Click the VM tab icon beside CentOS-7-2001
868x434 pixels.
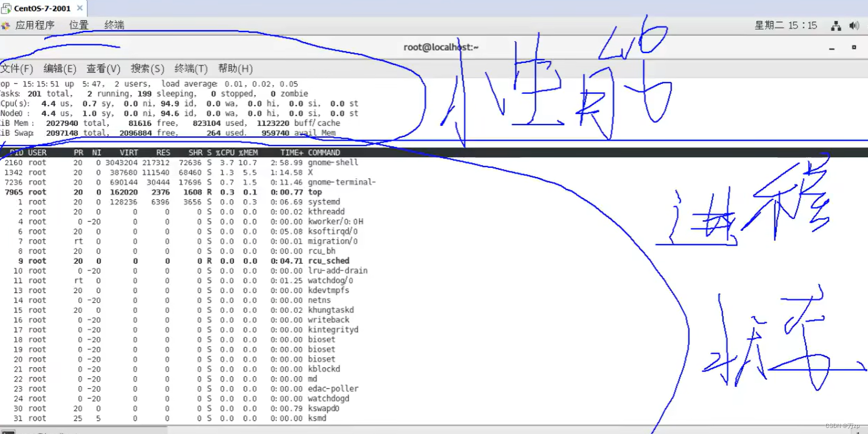pos(6,8)
